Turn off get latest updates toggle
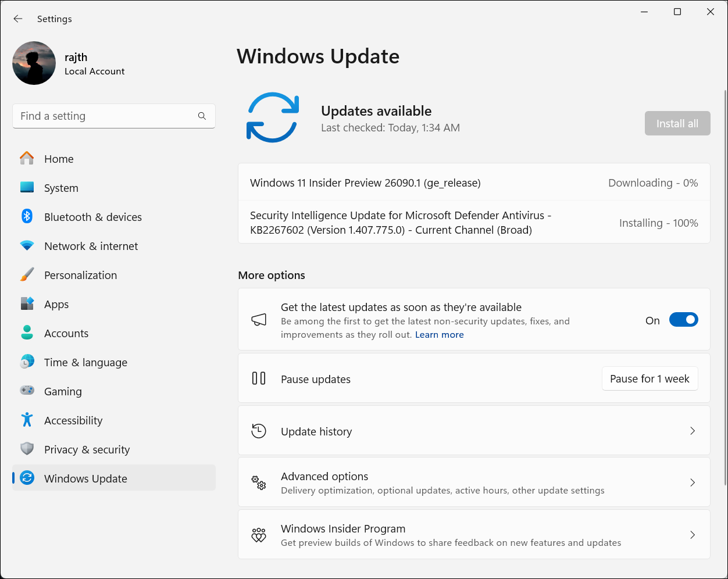The height and width of the screenshot is (579, 728). tap(683, 320)
